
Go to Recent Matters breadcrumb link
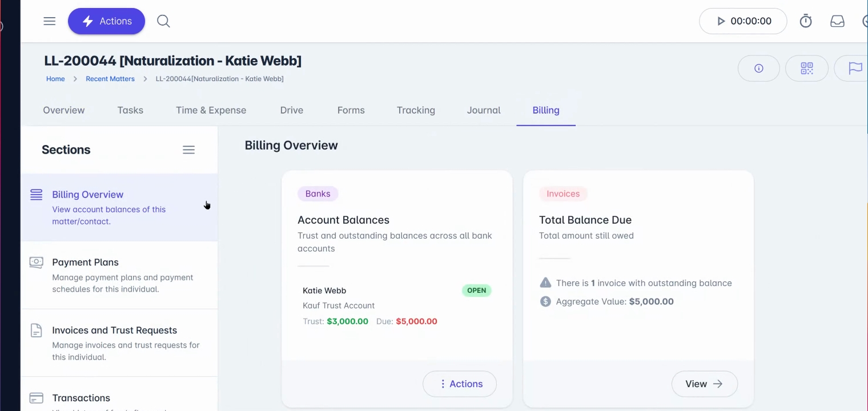pos(110,79)
